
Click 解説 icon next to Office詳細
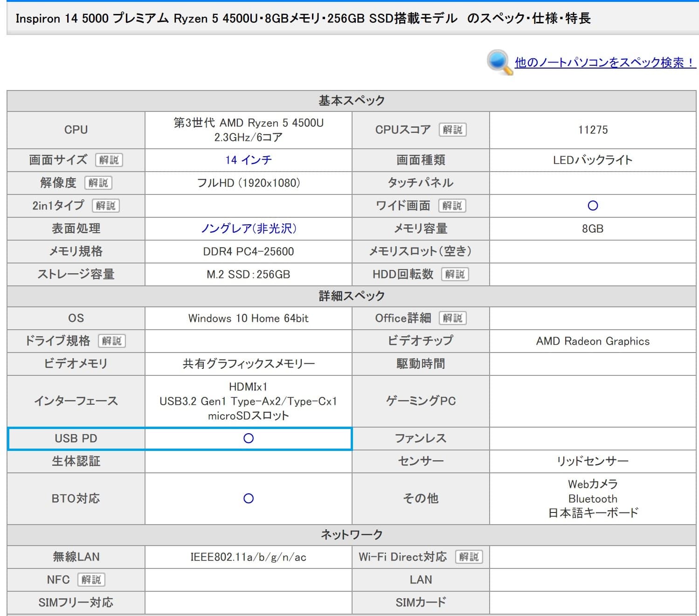[452, 318]
